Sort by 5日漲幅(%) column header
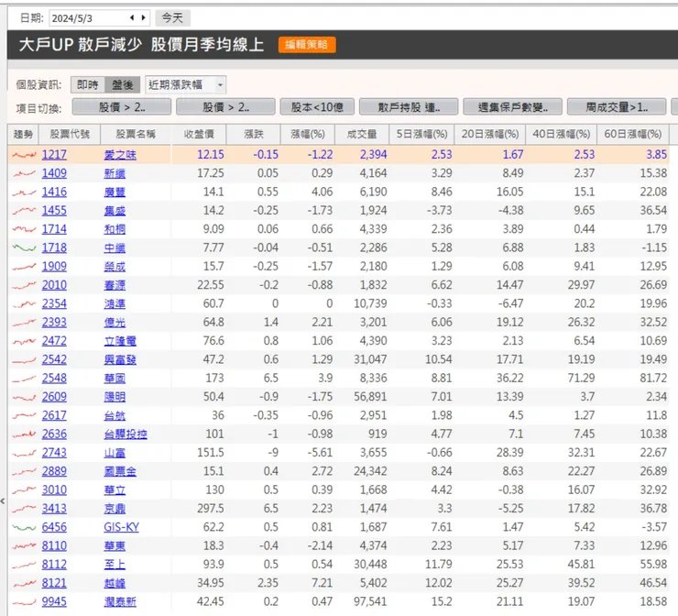The height and width of the screenshot is (616, 678). tap(422, 134)
